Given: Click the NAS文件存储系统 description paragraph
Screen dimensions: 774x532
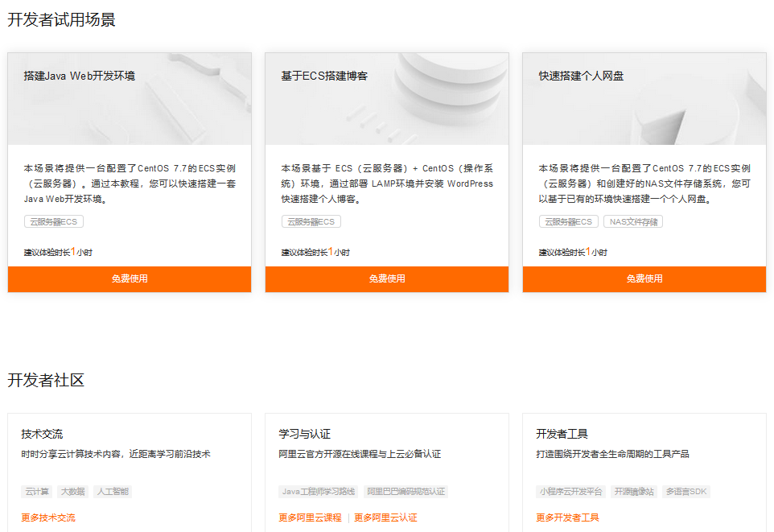Looking at the screenshot, I should click(644, 184).
